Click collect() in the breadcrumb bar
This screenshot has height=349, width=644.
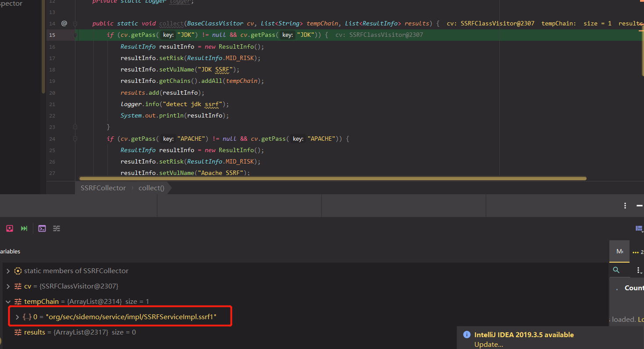pos(151,188)
